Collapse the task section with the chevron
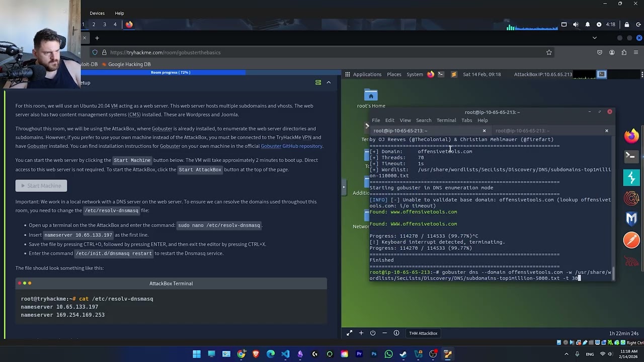Screen dimensions: 644x362 [329, 82]
